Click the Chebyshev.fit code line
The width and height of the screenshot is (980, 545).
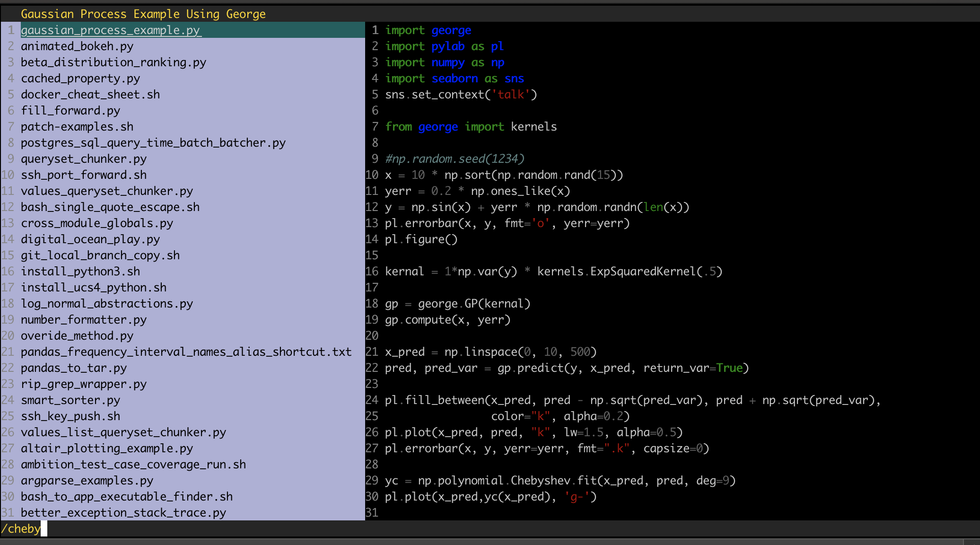[560, 481]
